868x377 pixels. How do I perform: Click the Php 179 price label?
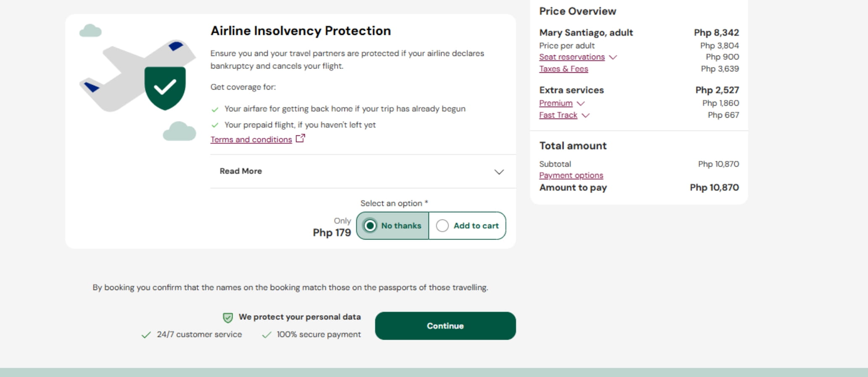332,232
